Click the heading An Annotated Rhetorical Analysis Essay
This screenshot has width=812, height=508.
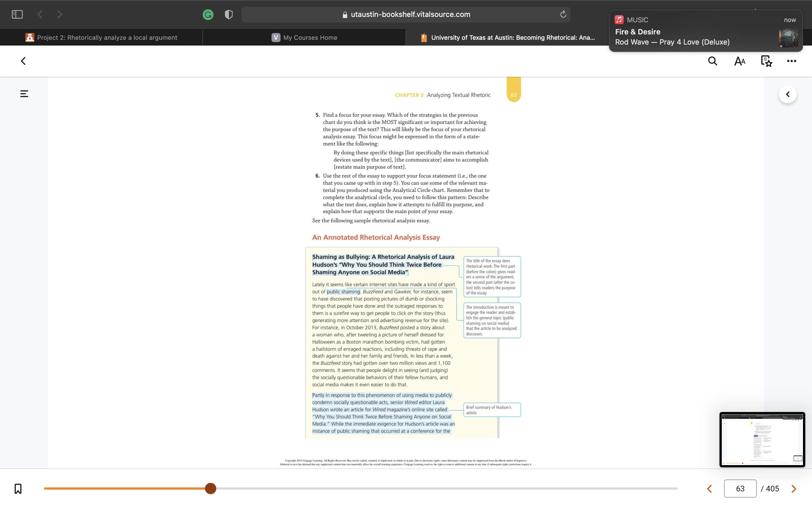tap(376, 237)
